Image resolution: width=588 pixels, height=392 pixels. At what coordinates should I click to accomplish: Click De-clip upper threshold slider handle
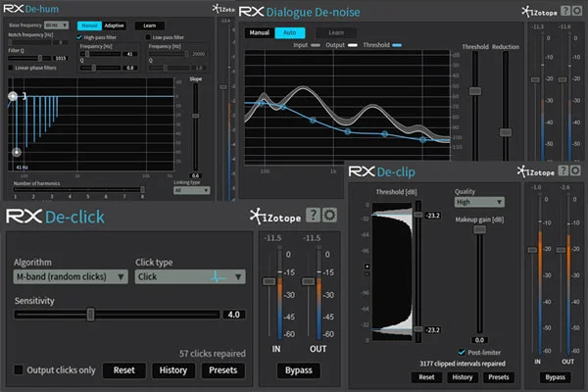418,215
